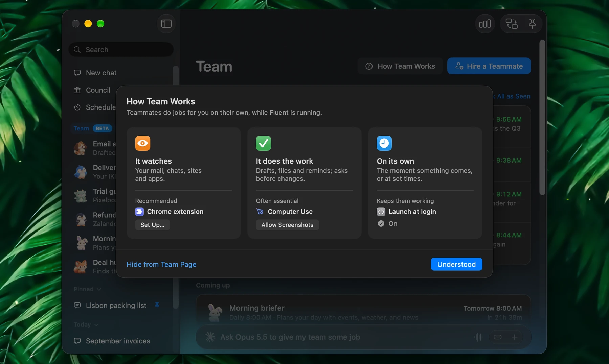Click the orange eye 'It watches' icon
Image resolution: width=609 pixels, height=364 pixels.
tap(143, 143)
